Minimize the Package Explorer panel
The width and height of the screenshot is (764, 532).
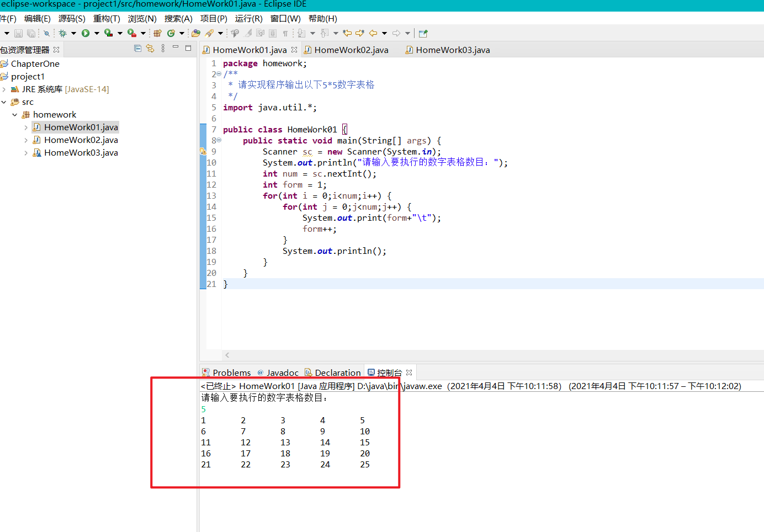[x=176, y=47]
